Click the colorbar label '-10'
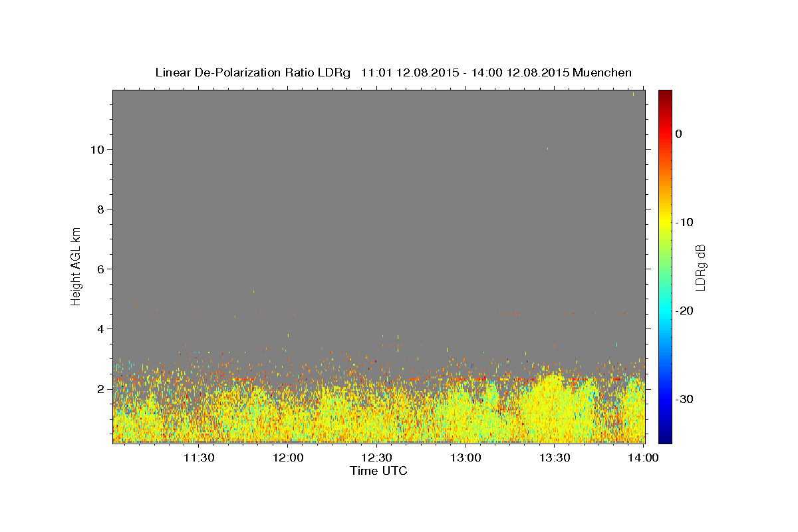 coord(685,222)
